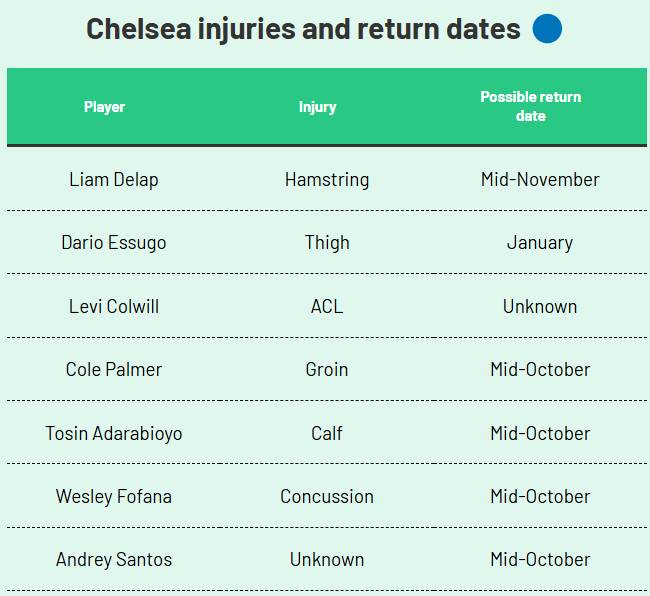Select the January return date cell

(x=540, y=243)
